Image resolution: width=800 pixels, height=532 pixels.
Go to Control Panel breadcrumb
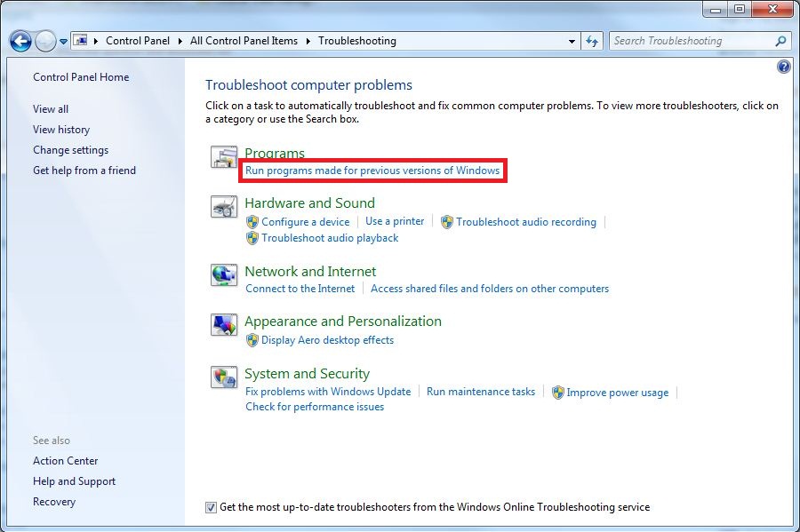138,41
